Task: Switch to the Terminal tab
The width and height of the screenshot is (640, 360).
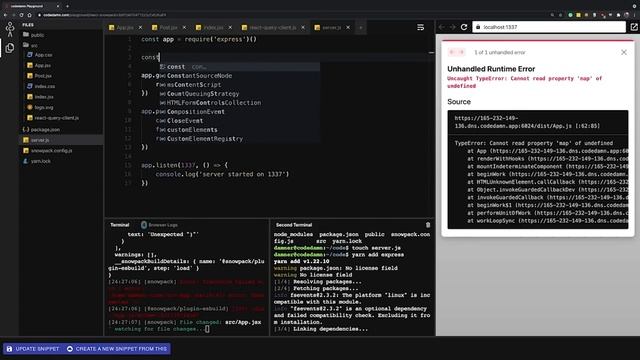Action: pos(120,225)
